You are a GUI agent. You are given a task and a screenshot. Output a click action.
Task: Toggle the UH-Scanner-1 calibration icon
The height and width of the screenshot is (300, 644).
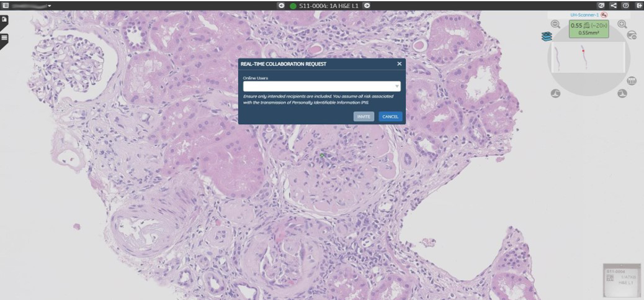(604, 15)
